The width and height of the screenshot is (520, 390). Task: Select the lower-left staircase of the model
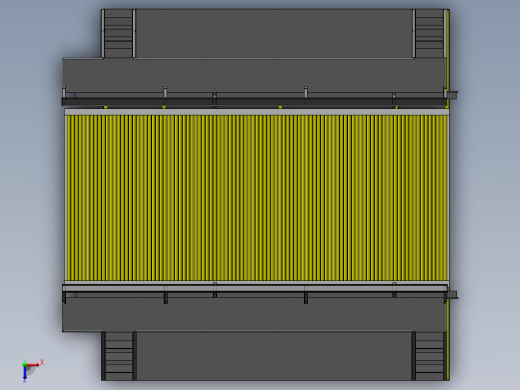tap(119, 356)
